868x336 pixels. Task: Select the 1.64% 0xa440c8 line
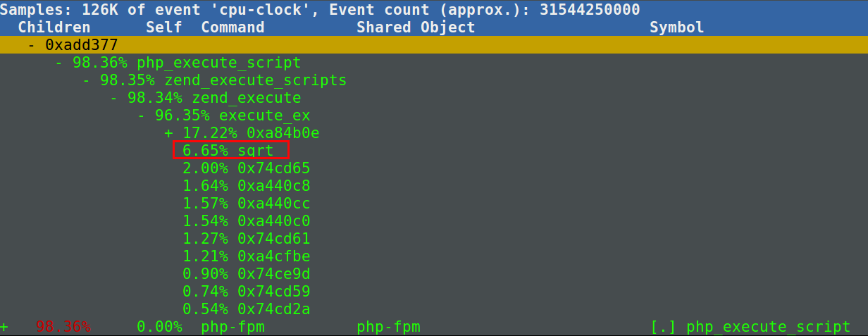246,186
